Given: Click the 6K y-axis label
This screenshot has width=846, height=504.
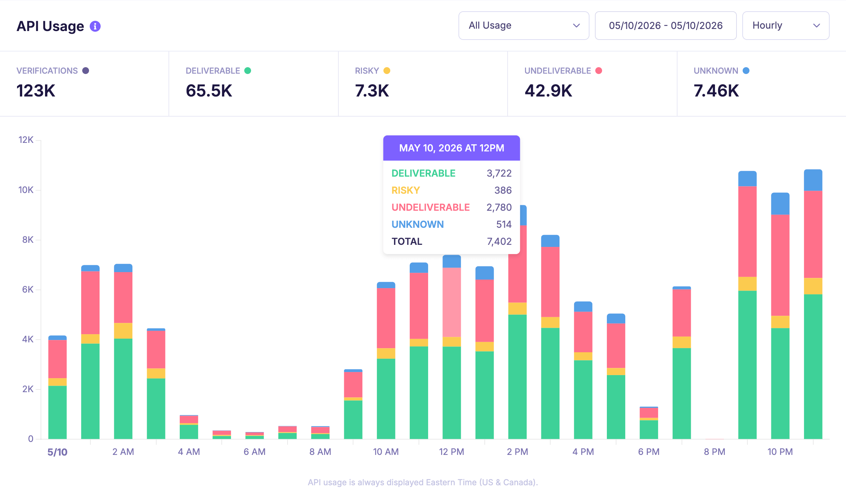Looking at the screenshot, I should point(28,290).
